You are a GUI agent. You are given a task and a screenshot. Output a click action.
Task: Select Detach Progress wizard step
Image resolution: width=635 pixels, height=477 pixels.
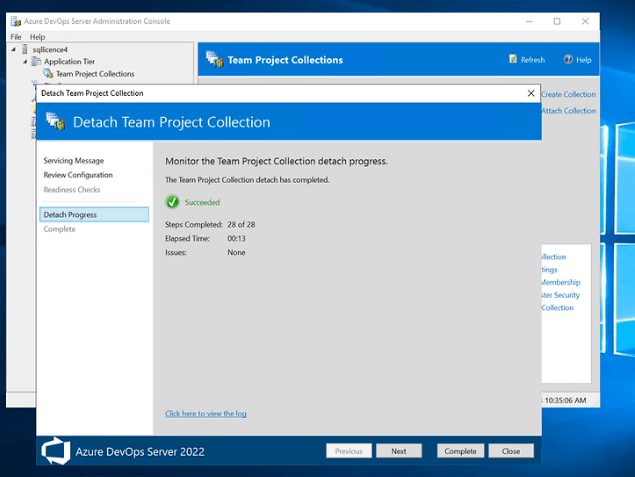coord(94,214)
